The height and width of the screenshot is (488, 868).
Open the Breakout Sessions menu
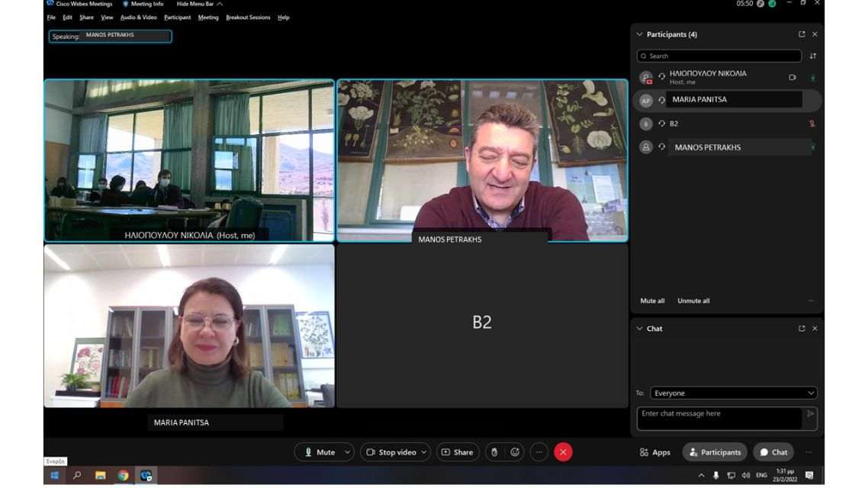(248, 18)
